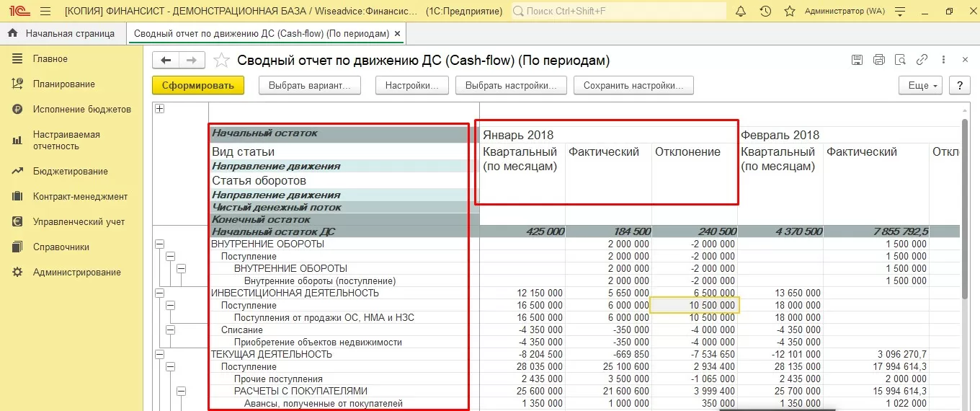
Task: Focus the Поиск Ctrl+Shift+F search field
Action: click(x=619, y=12)
